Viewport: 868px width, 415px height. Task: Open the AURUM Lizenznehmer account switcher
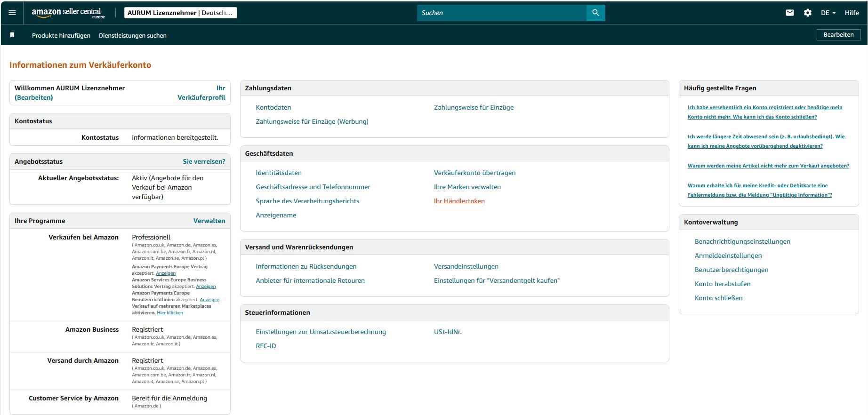coord(181,13)
